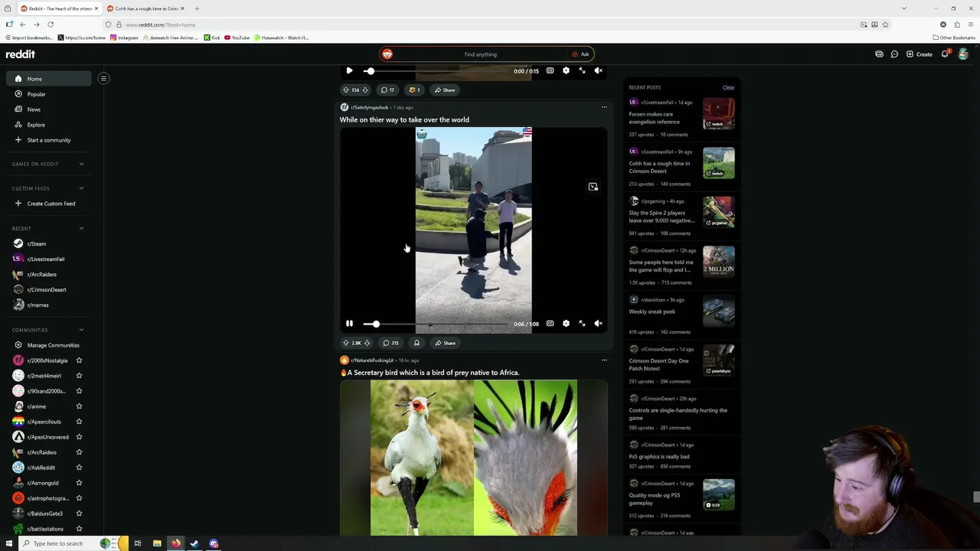Image resolution: width=980 pixels, height=551 pixels.
Task: Seek on the 0:15 video progress slider
Action: 436,70
